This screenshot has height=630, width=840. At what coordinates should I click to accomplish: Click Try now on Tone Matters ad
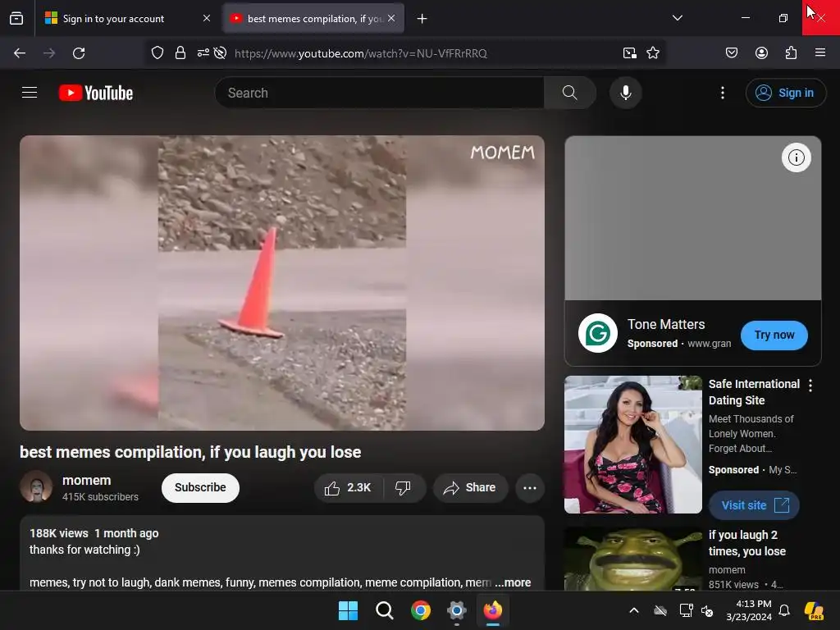coord(774,336)
